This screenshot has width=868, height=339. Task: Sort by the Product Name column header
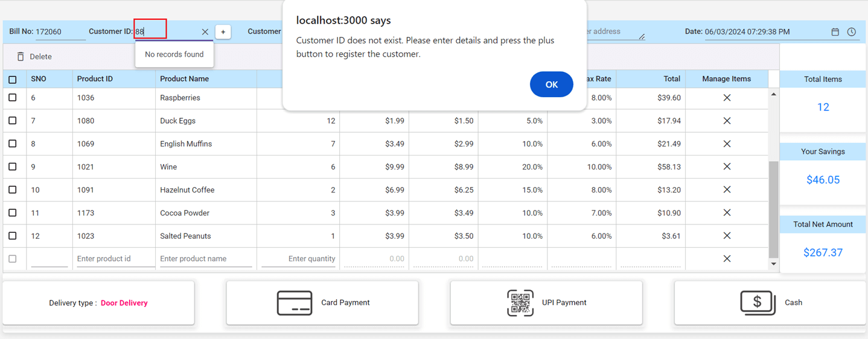pos(184,79)
